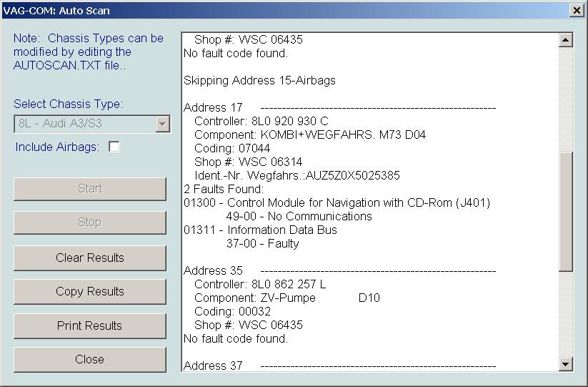
Task: Click the 'Address 37' header line
Action: click(340, 366)
